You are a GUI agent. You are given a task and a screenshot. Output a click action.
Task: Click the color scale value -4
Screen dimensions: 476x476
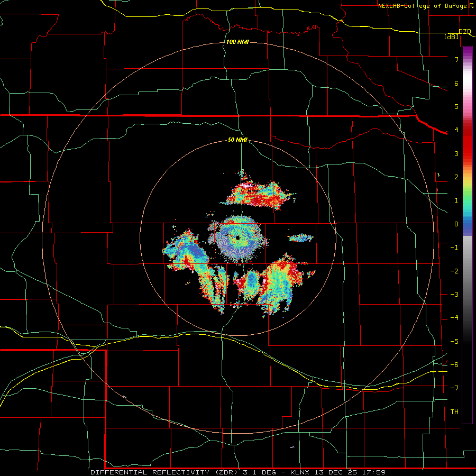(x=454, y=318)
